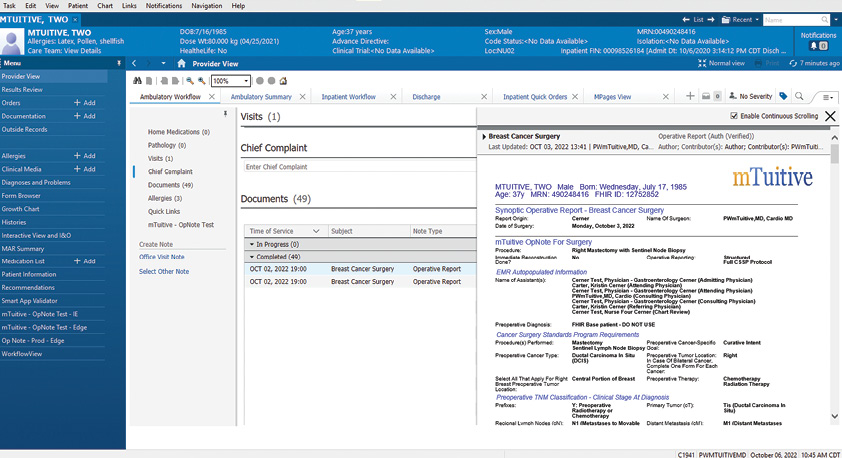Switch to Inpatient Workflow tab
The height and width of the screenshot is (458, 842).
coord(349,97)
